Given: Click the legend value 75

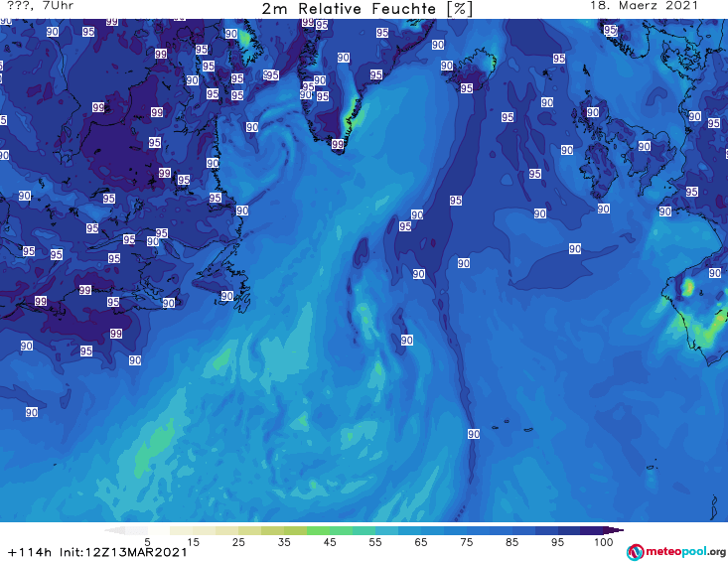Looking at the screenshot, I should [467, 542].
